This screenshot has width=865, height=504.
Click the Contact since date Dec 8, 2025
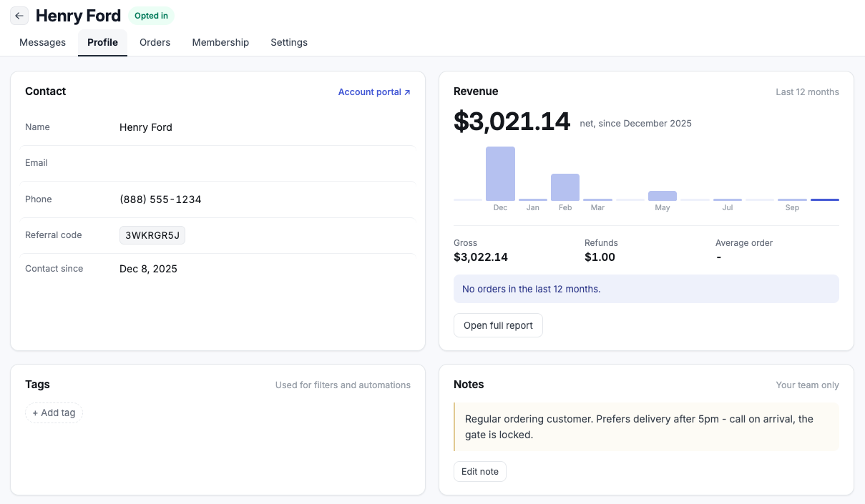click(x=148, y=269)
